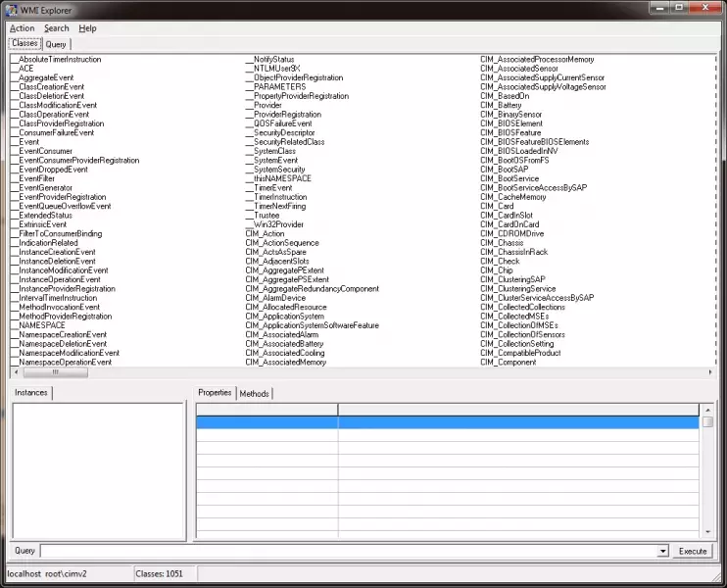Select the __Provider class

click(x=264, y=105)
